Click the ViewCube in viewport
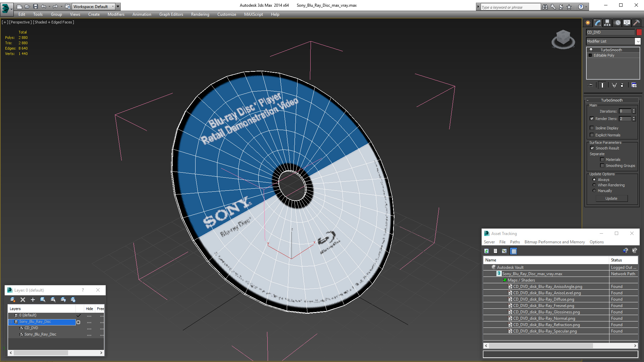 [563, 39]
